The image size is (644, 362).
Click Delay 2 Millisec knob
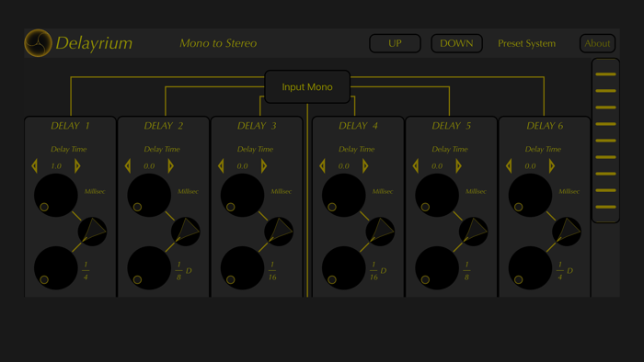click(x=149, y=195)
